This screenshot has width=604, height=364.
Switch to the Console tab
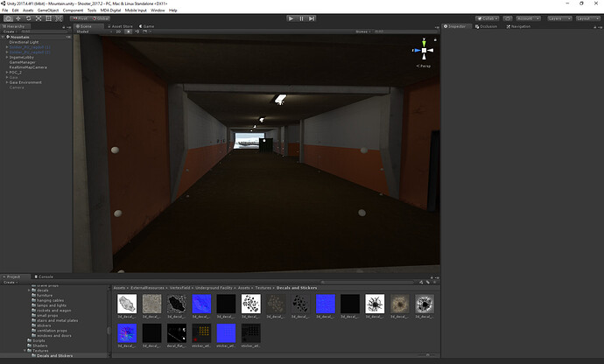(44, 276)
